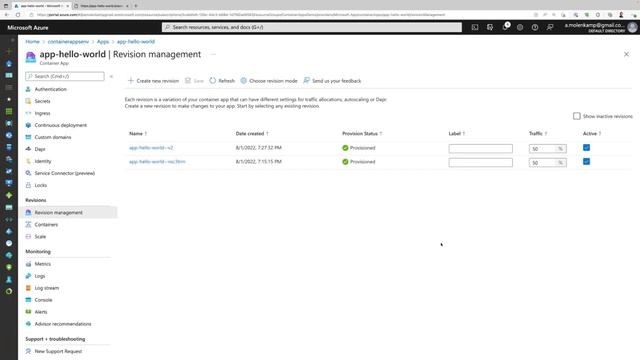Go to app-hello-world breadcrumb
Image resolution: width=640 pixels, height=360 pixels.
136,42
